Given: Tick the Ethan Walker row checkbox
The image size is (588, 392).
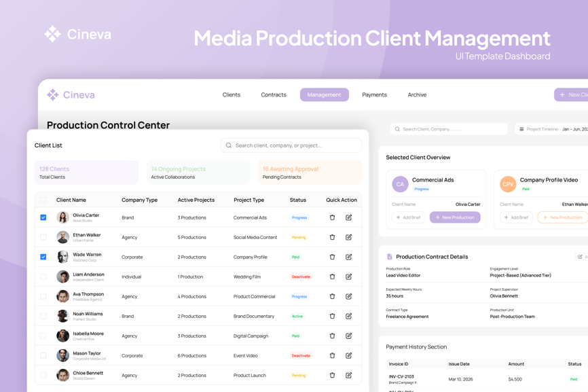Looking at the screenshot, I should (43, 237).
